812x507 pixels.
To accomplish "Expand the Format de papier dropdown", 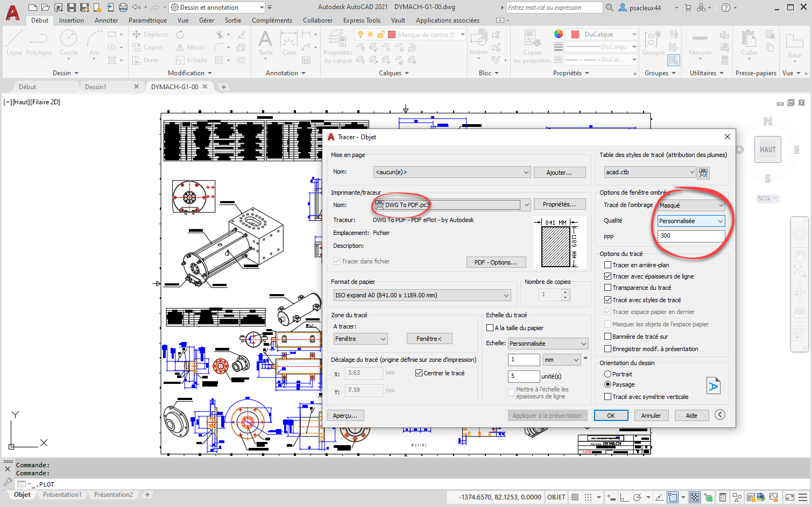I will coord(506,295).
